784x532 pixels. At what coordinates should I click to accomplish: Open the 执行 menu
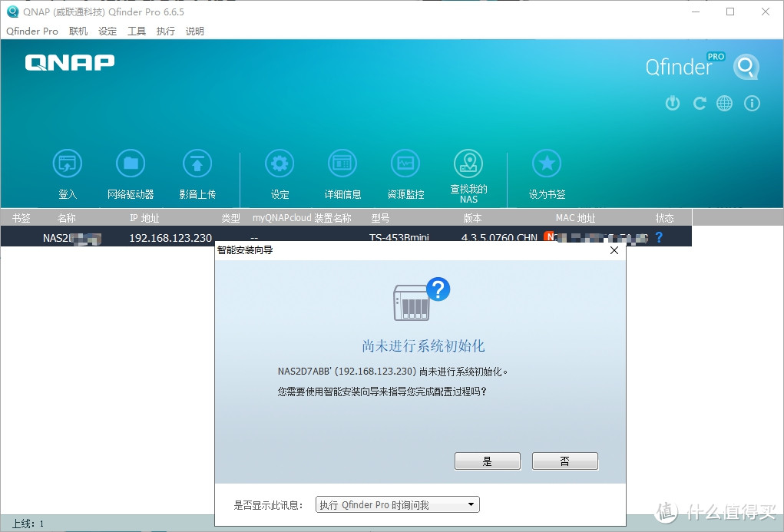[x=166, y=31]
